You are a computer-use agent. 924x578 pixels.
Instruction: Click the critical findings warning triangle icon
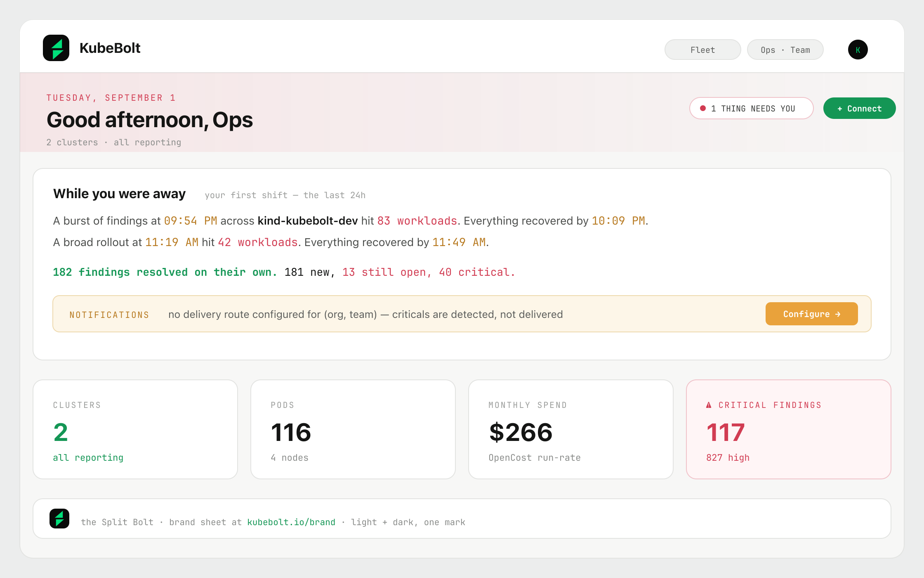(x=709, y=405)
